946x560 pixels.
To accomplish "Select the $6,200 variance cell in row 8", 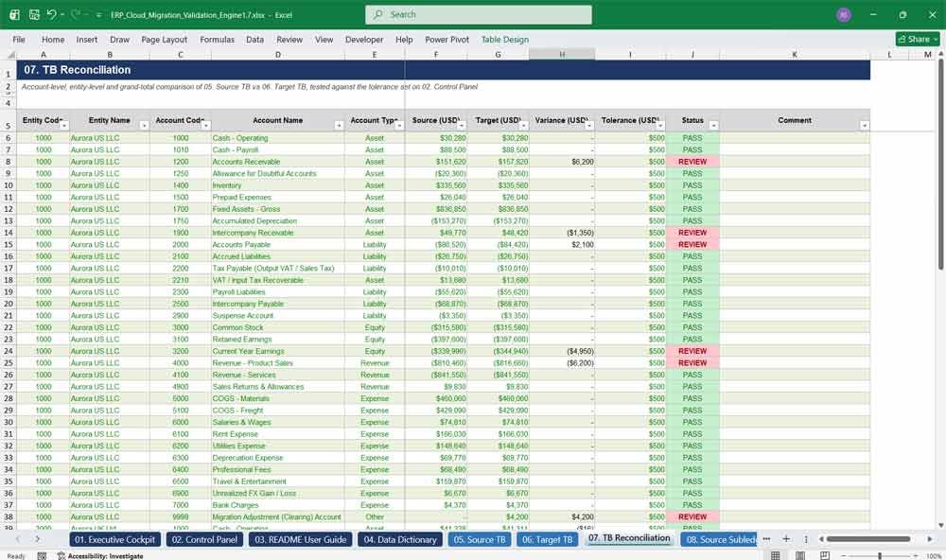I will (x=562, y=162).
